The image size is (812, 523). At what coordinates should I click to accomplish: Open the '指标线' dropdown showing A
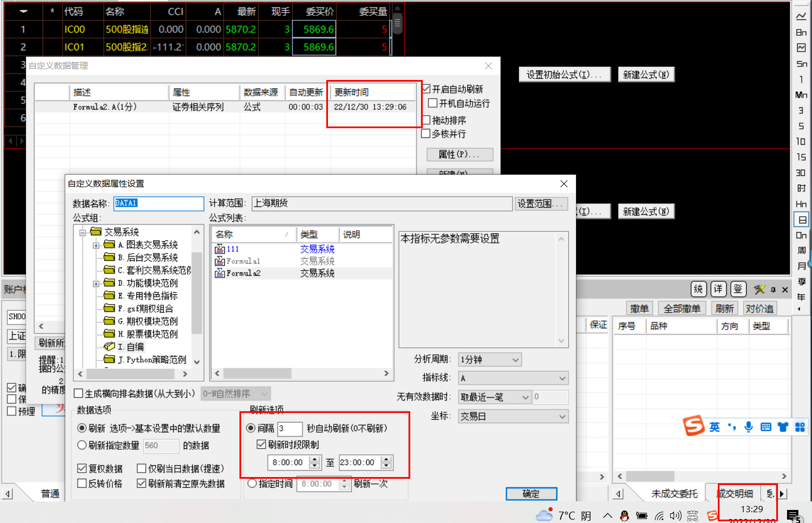[x=513, y=378]
